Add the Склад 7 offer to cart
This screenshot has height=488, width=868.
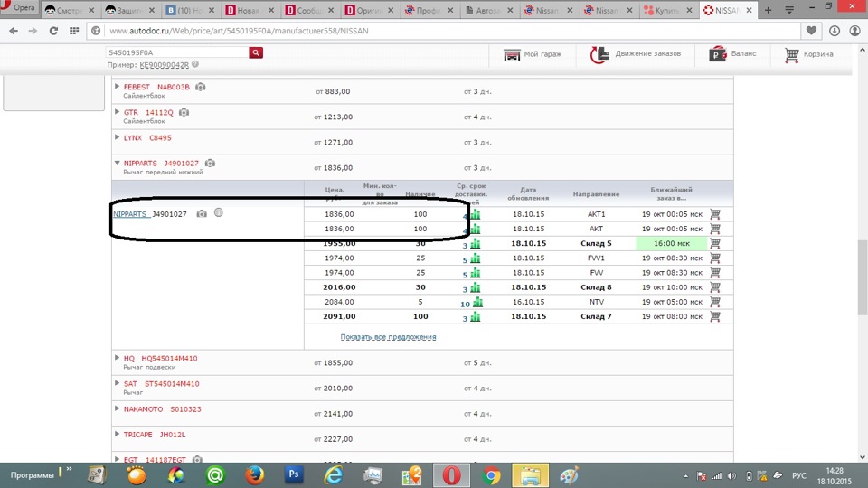coord(715,316)
